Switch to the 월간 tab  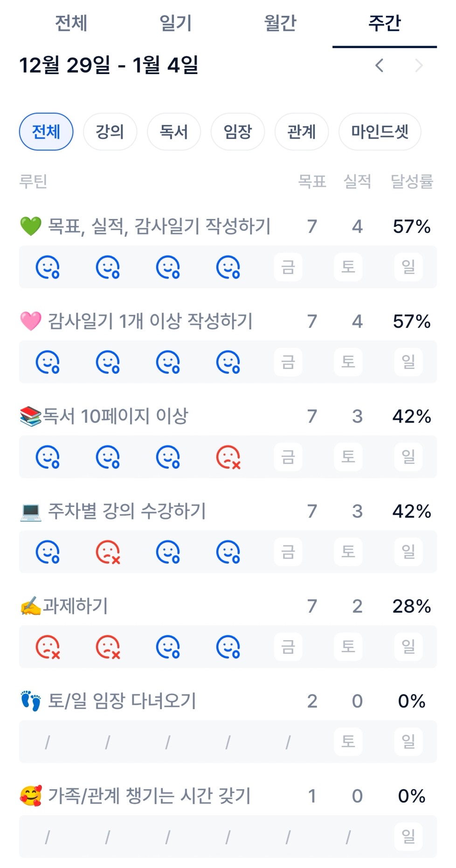[x=280, y=23]
